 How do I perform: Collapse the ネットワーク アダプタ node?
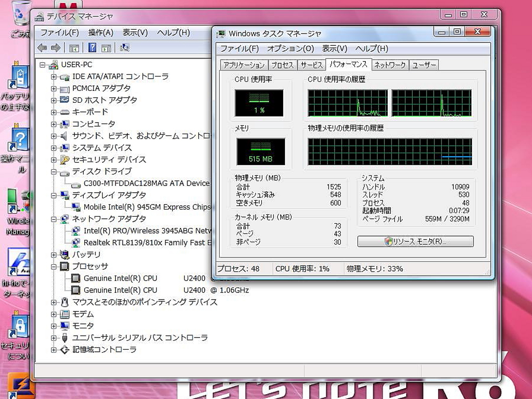coord(54,219)
